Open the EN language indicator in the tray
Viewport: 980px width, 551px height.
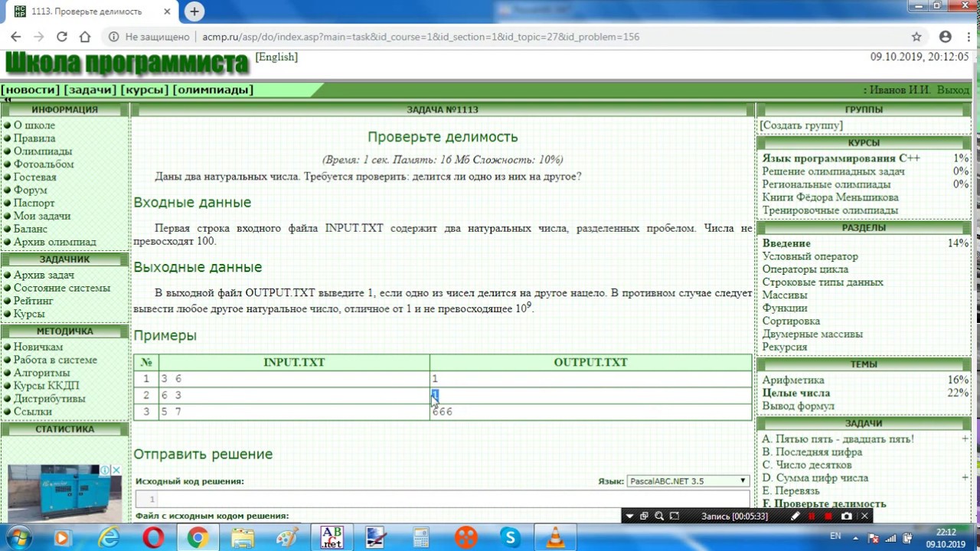(835, 536)
